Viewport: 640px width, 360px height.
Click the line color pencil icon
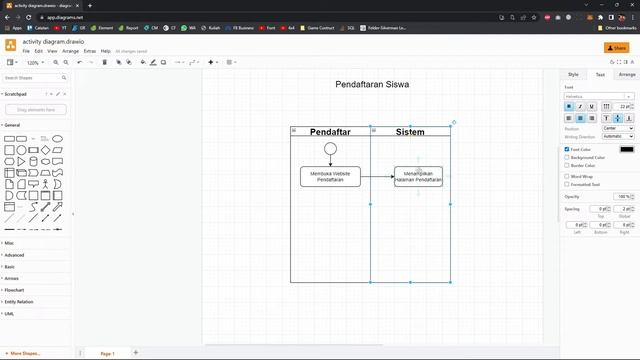click(x=153, y=62)
